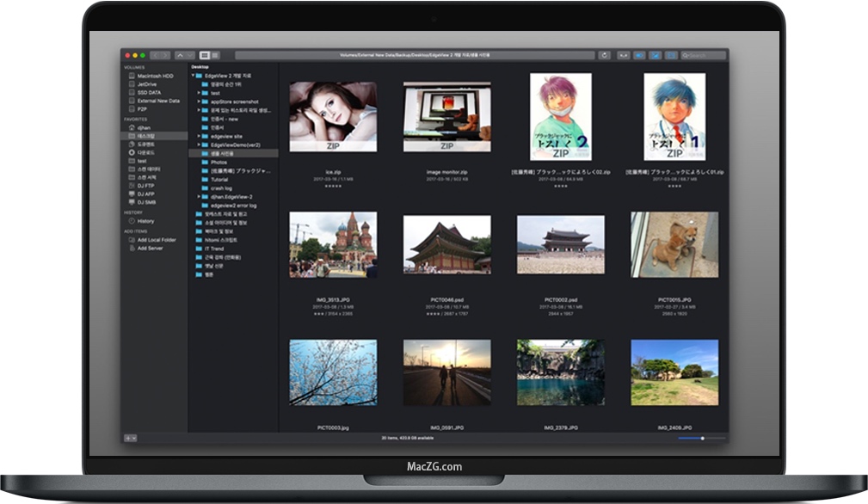Toggle the sidebar button at bottom-left

tap(130, 438)
